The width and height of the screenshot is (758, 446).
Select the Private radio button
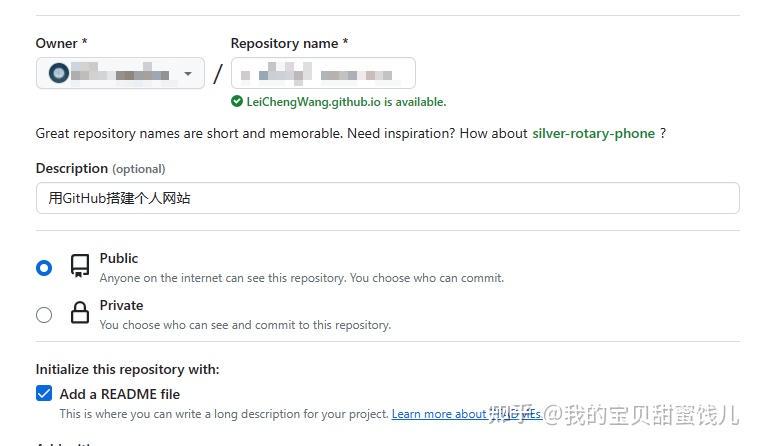pos(44,315)
